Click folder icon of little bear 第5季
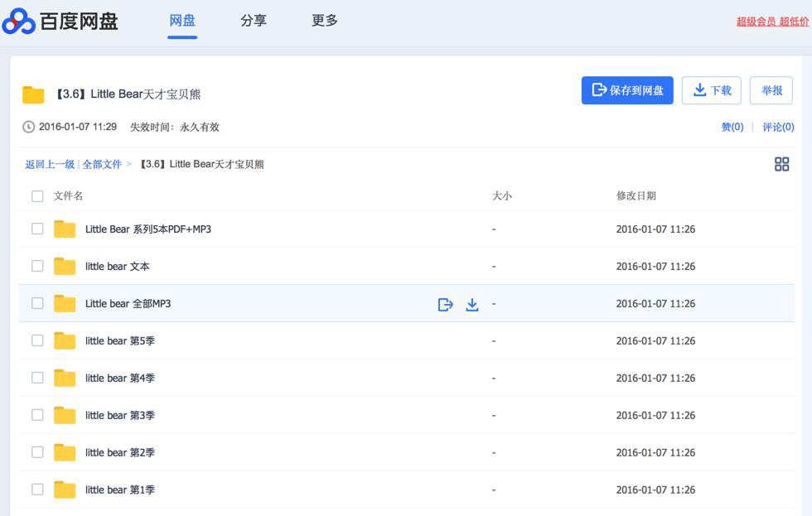The image size is (812, 516). click(65, 340)
